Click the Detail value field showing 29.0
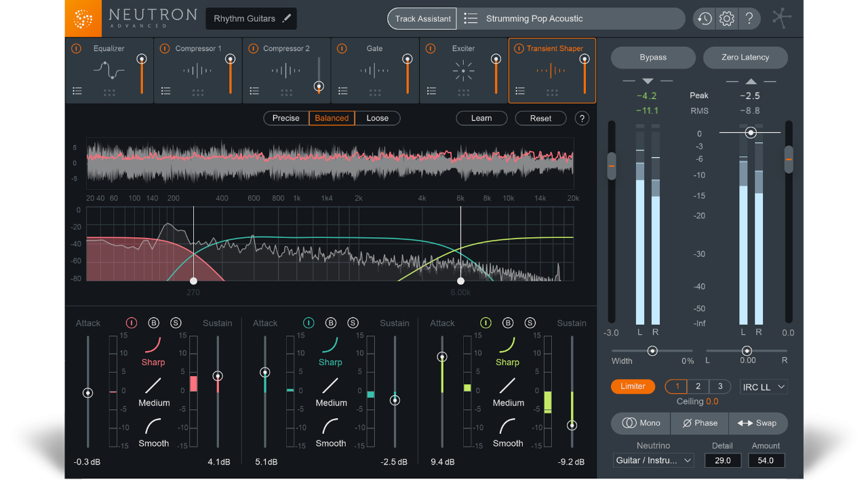This screenshot has height=486, width=868. pos(723,460)
